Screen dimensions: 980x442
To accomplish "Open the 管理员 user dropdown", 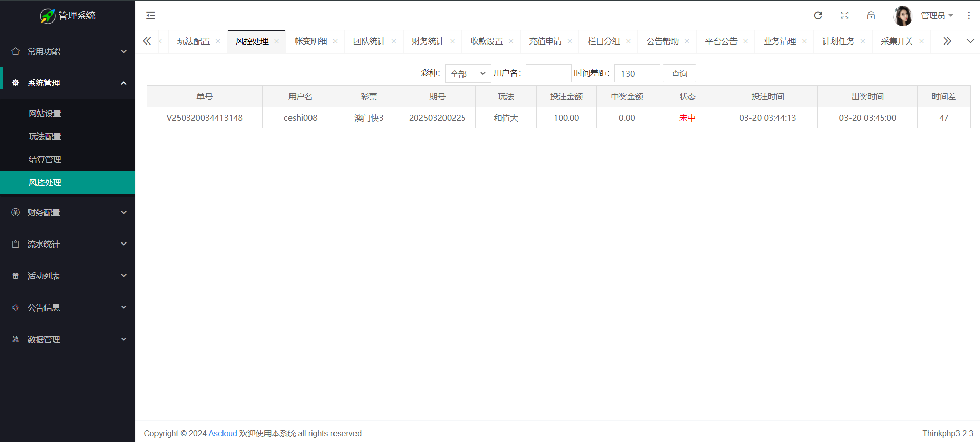I will (937, 15).
